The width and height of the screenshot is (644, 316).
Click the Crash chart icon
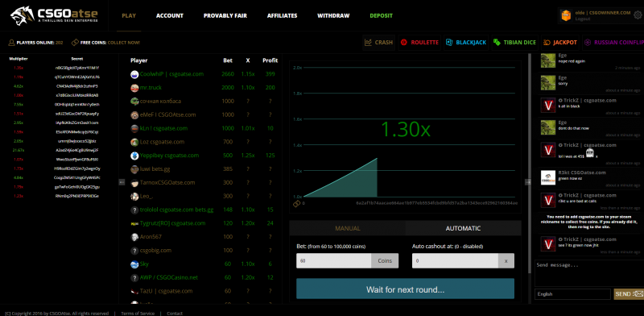368,43
